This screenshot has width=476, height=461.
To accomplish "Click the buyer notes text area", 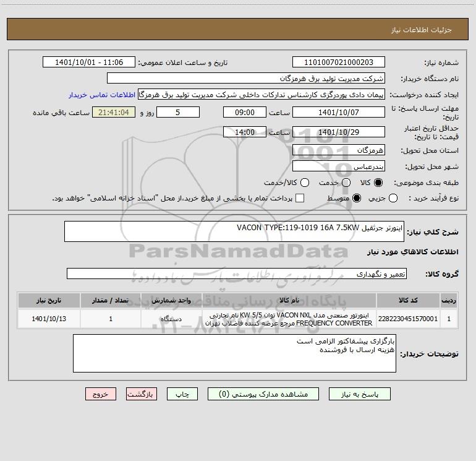I will (234, 353).
